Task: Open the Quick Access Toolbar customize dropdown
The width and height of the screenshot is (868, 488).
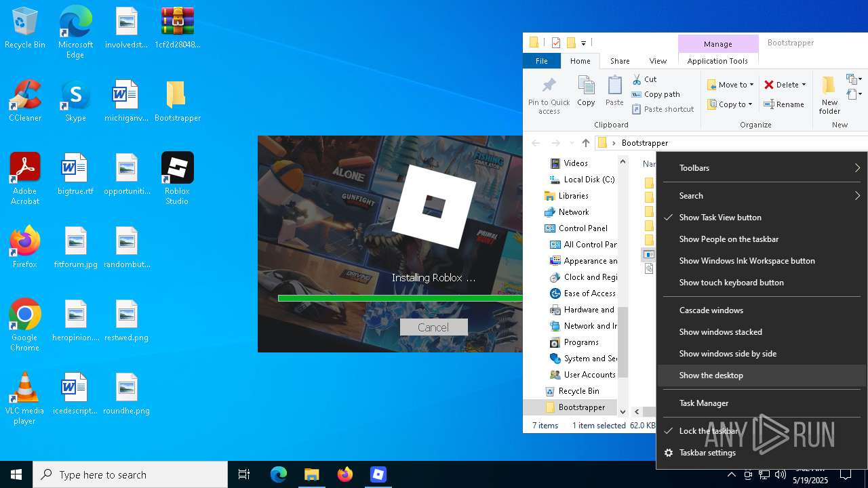Action: click(x=583, y=43)
